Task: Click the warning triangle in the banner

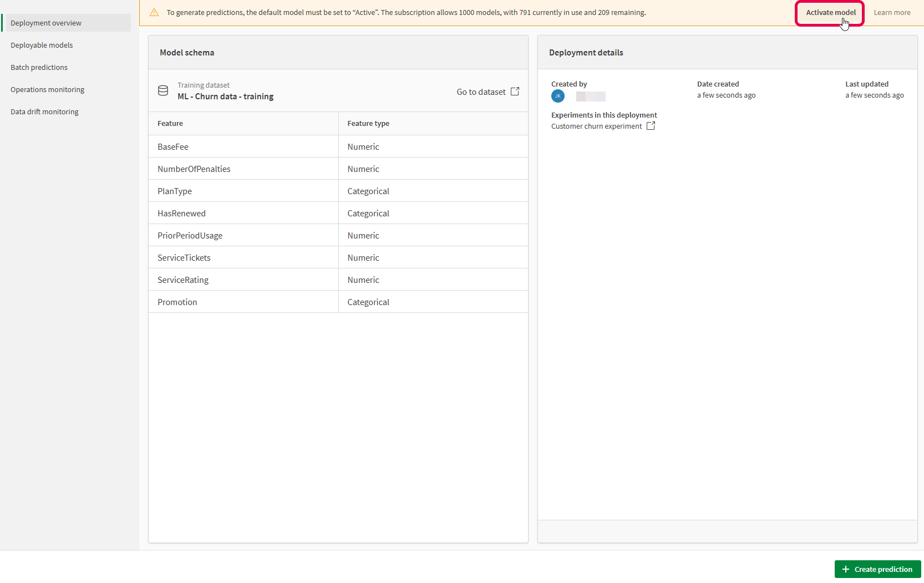Action: pyautogui.click(x=154, y=12)
